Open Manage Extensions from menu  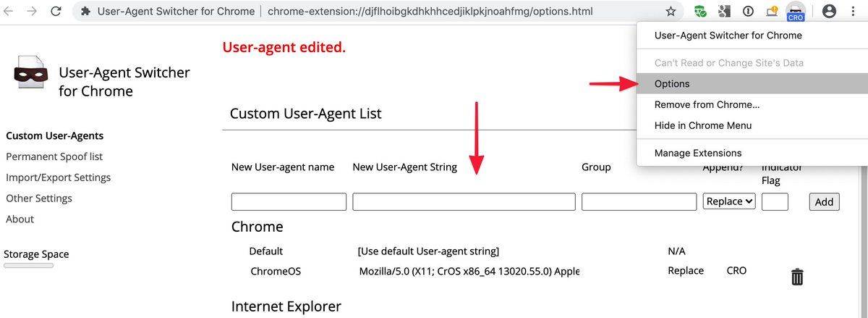tap(697, 153)
